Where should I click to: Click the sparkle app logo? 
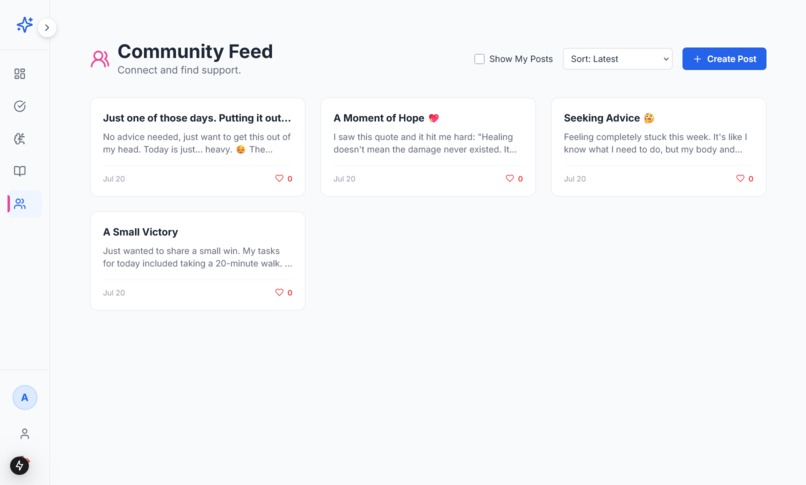(x=24, y=25)
